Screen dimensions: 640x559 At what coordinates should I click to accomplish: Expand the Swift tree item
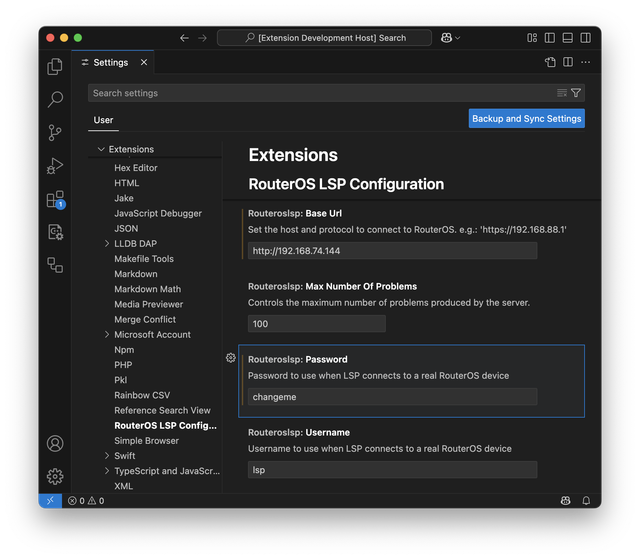click(x=107, y=456)
